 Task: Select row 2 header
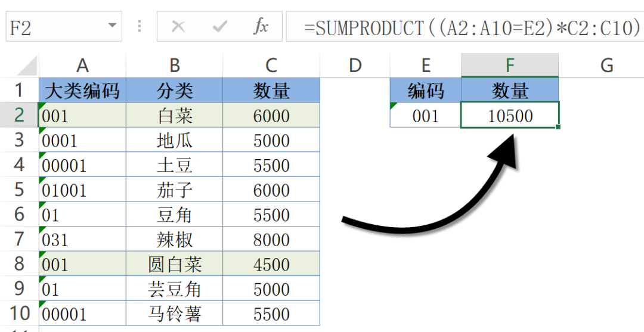pyautogui.click(x=19, y=115)
